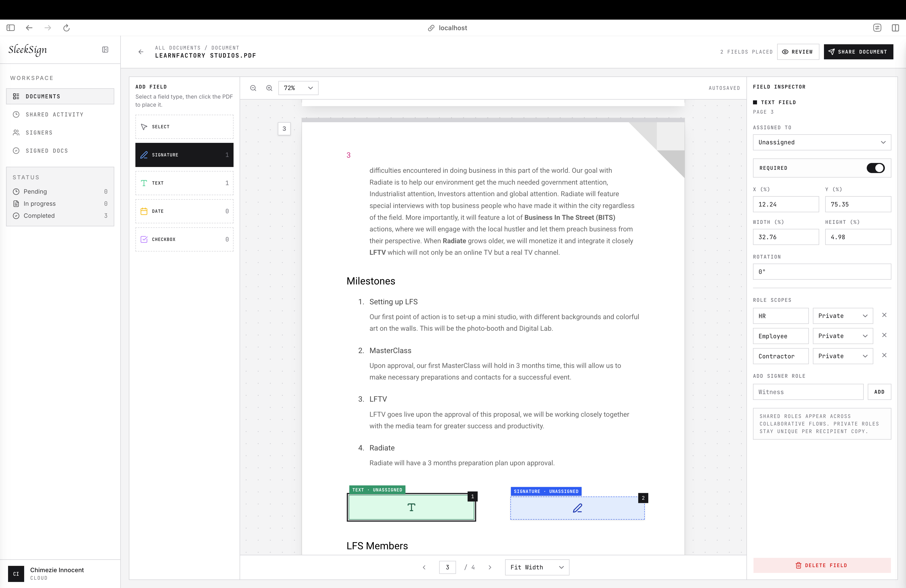Click the Rotation input field

tap(822, 272)
